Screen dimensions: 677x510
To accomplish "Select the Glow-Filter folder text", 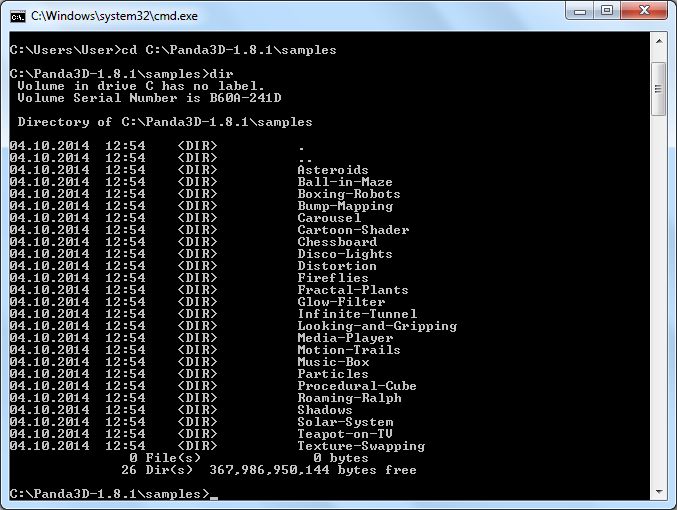I will (x=341, y=302).
